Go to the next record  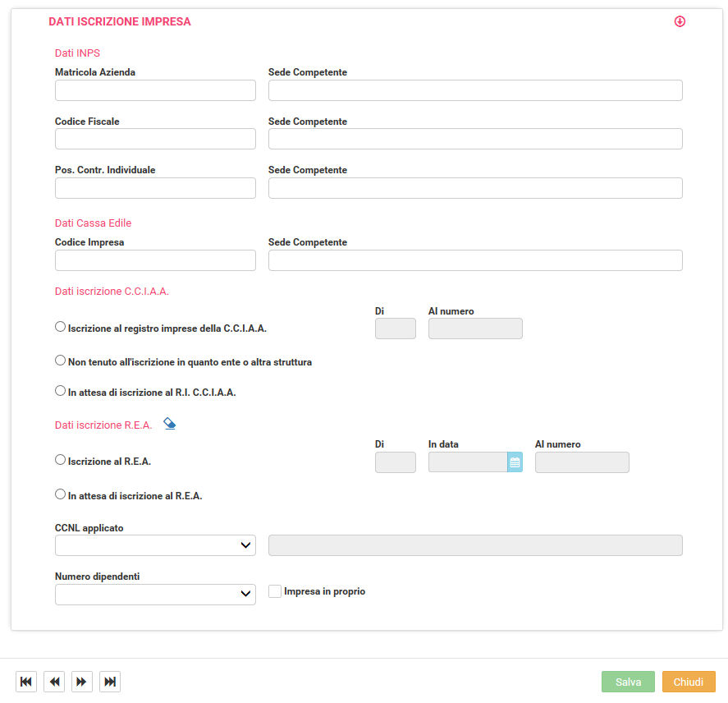click(82, 682)
